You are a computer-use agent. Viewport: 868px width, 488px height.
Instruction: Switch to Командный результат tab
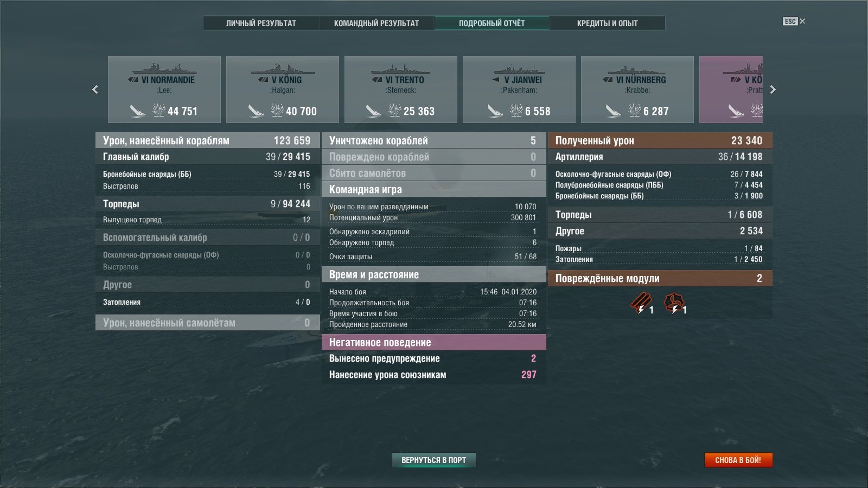tap(376, 23)
